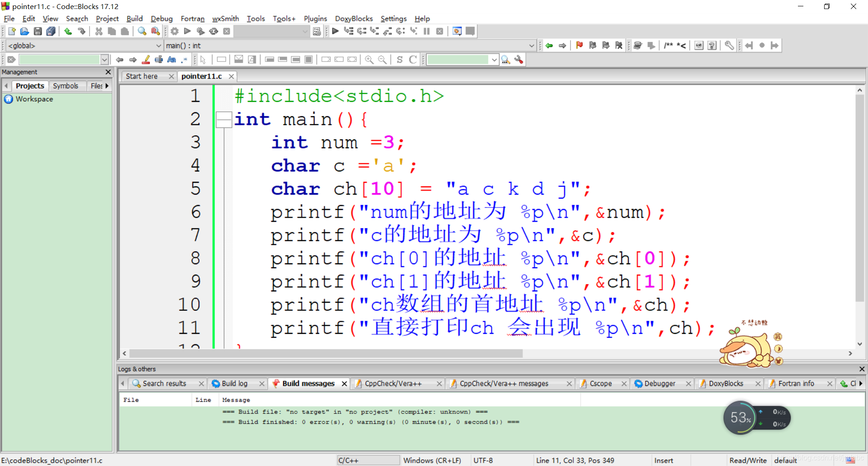Click the Rebuild icon
This screenshot has height=466, width=868.
213,31
